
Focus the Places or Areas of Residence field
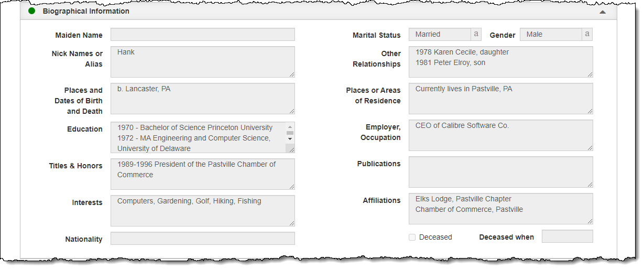click(x=500, y=99)
